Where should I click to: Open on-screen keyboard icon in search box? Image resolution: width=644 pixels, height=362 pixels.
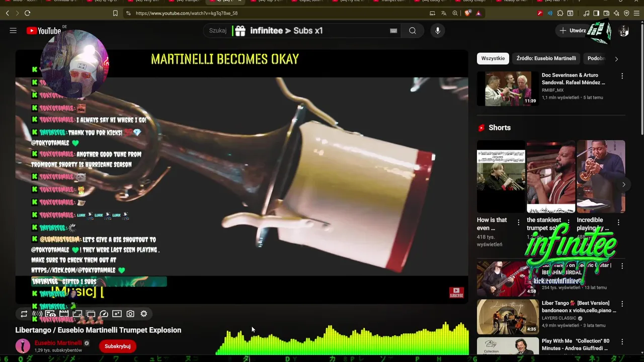[x=393, y=31]
